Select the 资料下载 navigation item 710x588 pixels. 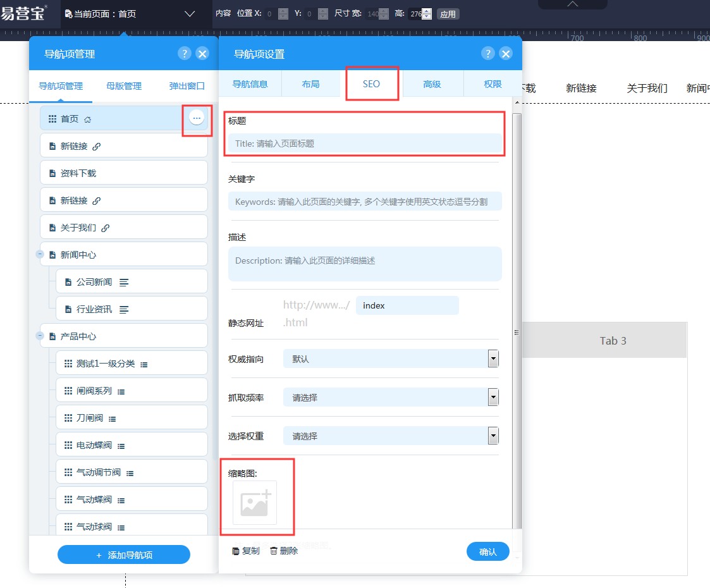click(124, 173)
